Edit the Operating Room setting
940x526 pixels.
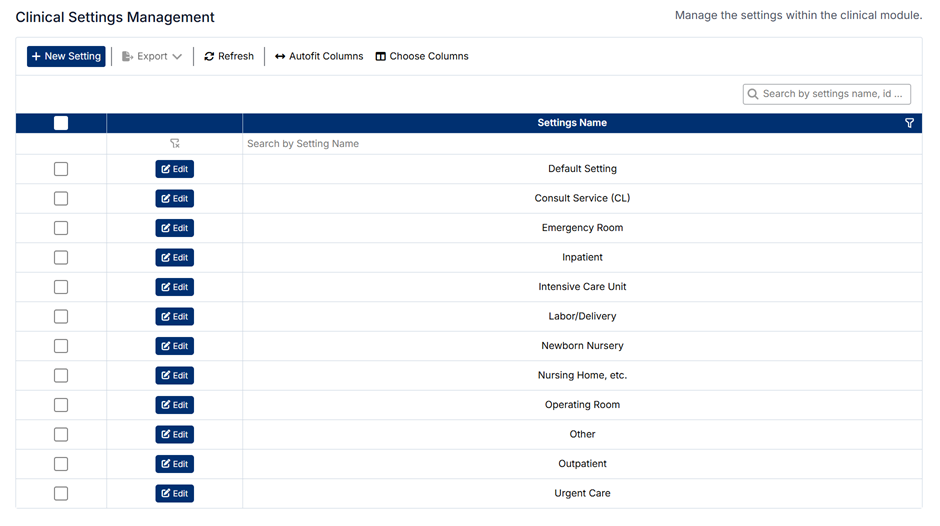click(x=174, y=406)
